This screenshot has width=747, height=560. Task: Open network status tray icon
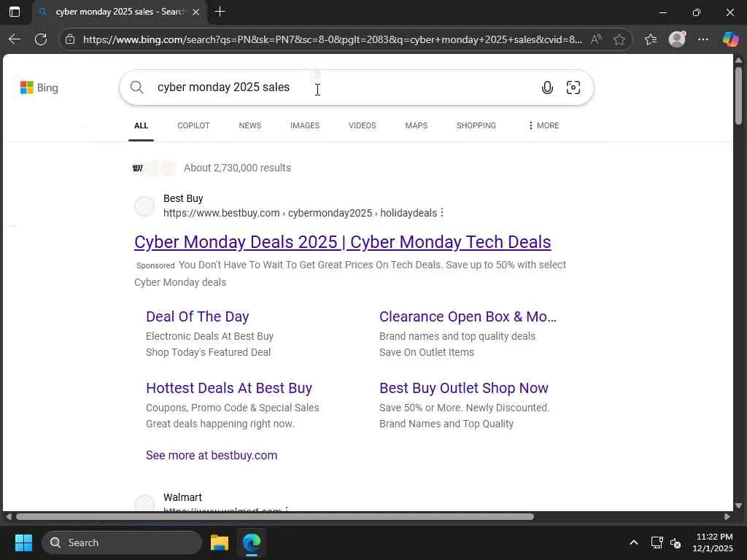coord(657,542)
